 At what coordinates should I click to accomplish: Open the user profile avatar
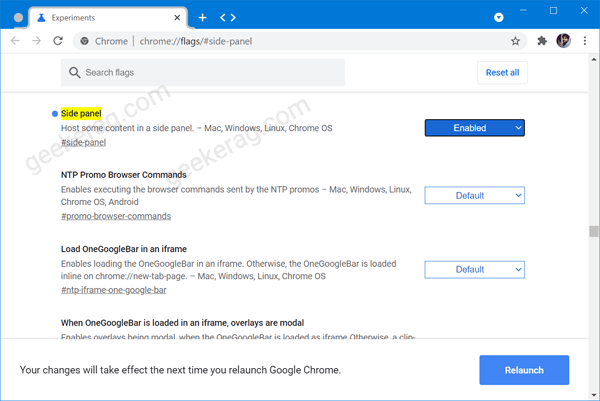coord(563,41)
